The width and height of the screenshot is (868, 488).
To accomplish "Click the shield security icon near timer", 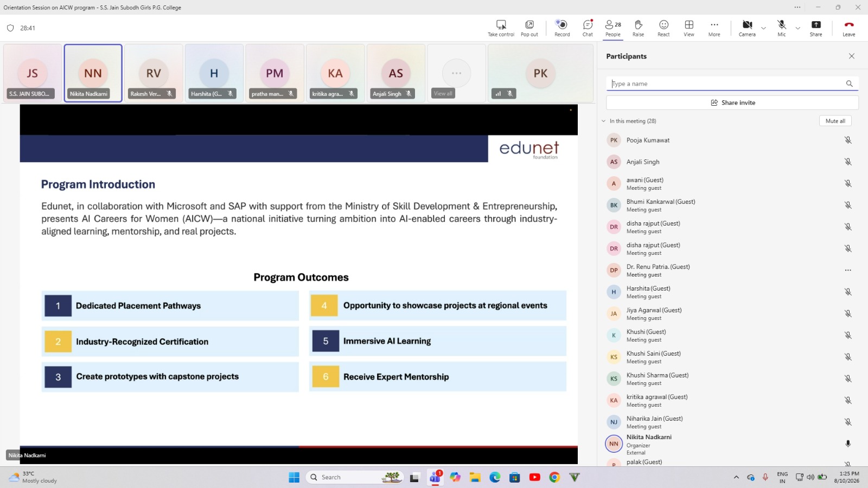I will [x=10, y=28].
